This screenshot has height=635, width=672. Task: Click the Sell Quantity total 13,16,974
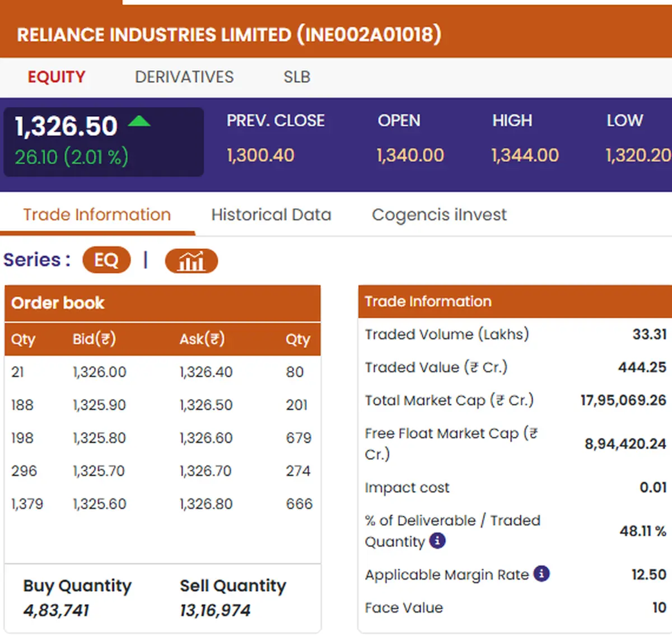(x=215, y=610)
